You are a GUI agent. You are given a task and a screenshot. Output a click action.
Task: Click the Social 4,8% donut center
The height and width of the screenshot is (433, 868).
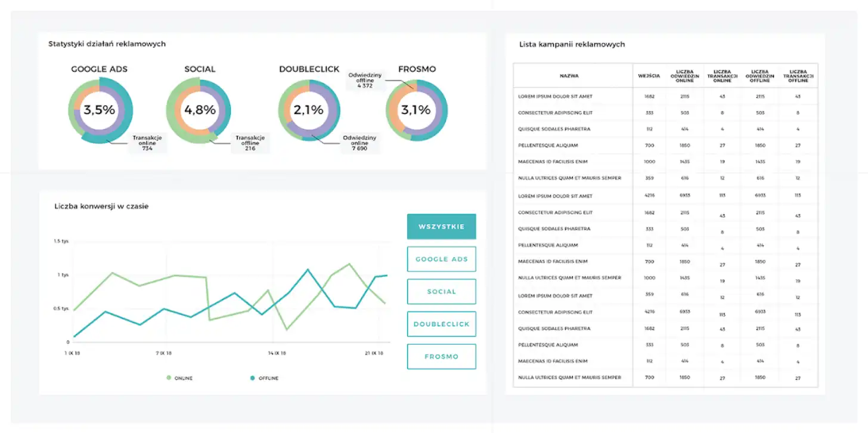(200, 110)
